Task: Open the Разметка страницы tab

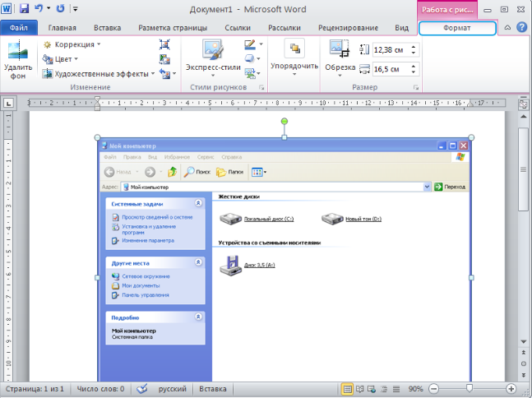Action: (173, 28)
